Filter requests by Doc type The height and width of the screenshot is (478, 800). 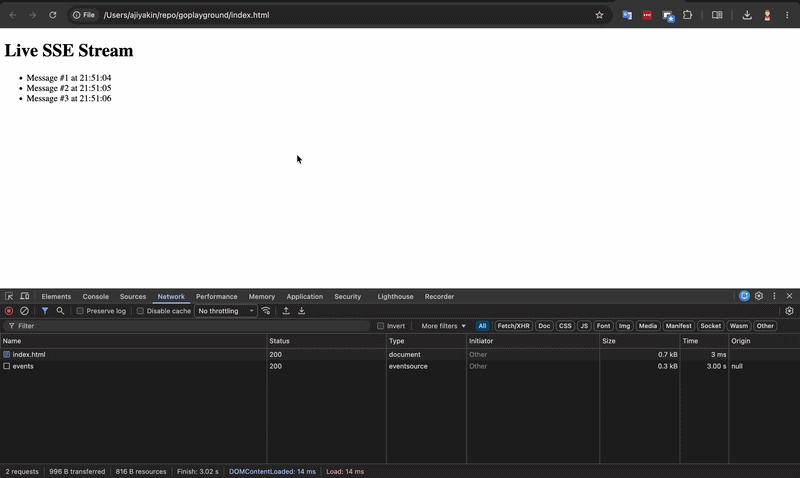(x=544, y=325)
